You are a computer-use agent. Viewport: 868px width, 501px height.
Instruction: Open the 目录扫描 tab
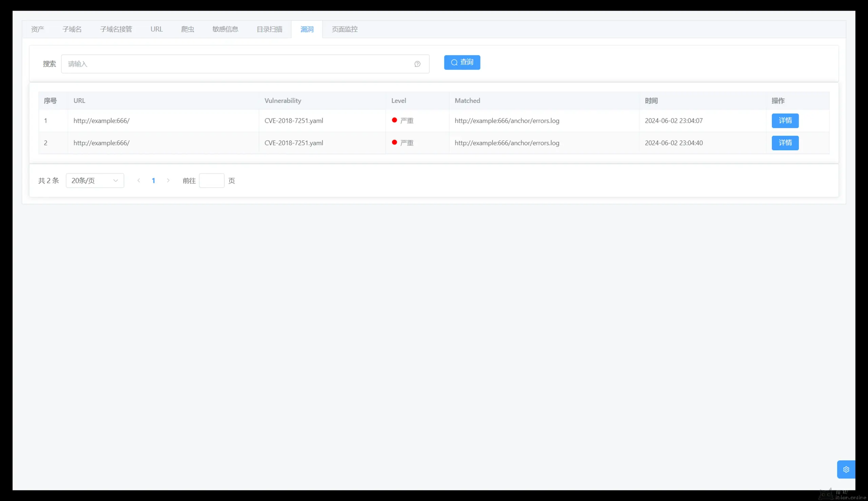[269, 29]
